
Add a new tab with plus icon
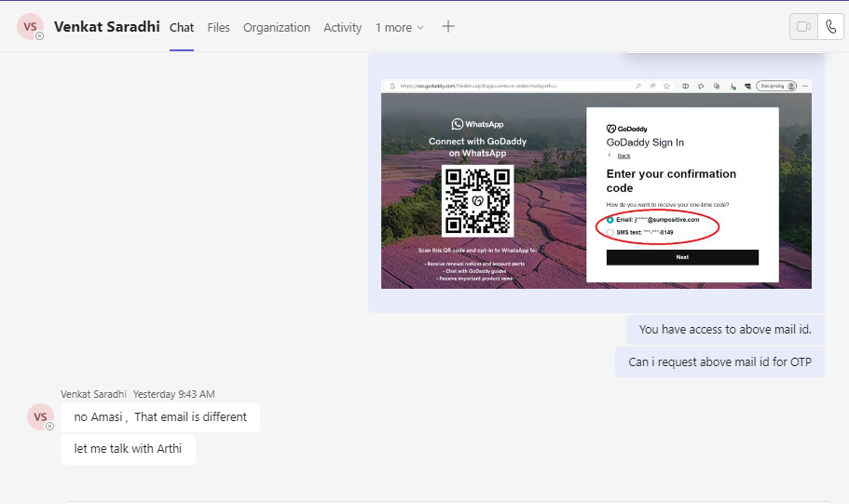point(448,27)
